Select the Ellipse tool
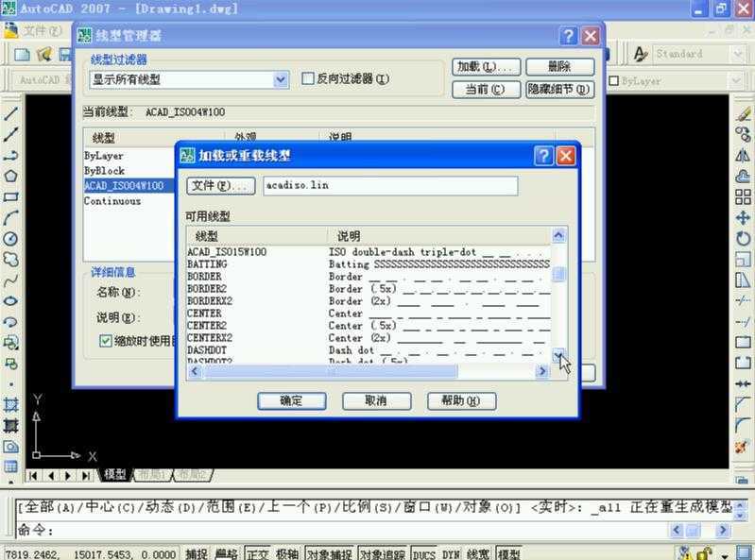This screenshot has height=560, width=755. click(10, 301)
